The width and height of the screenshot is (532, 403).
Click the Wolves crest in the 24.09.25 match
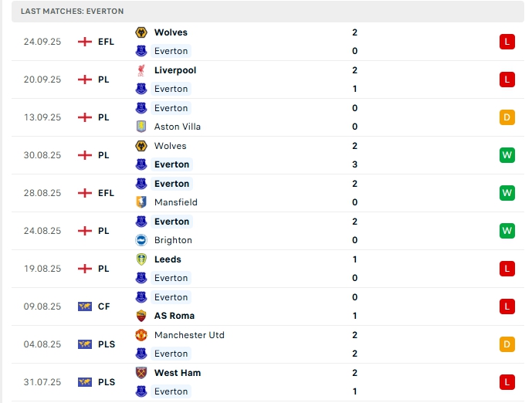point(141,32)
